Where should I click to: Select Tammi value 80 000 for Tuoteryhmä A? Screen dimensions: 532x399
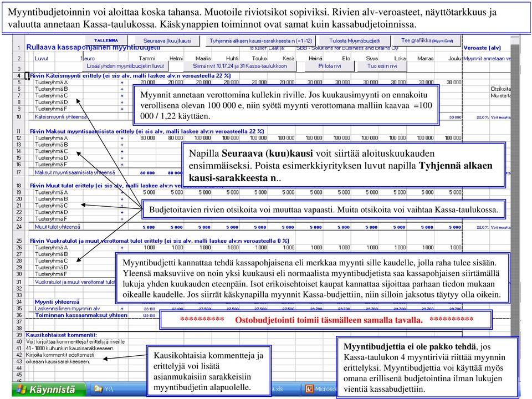tap(147, 138)
